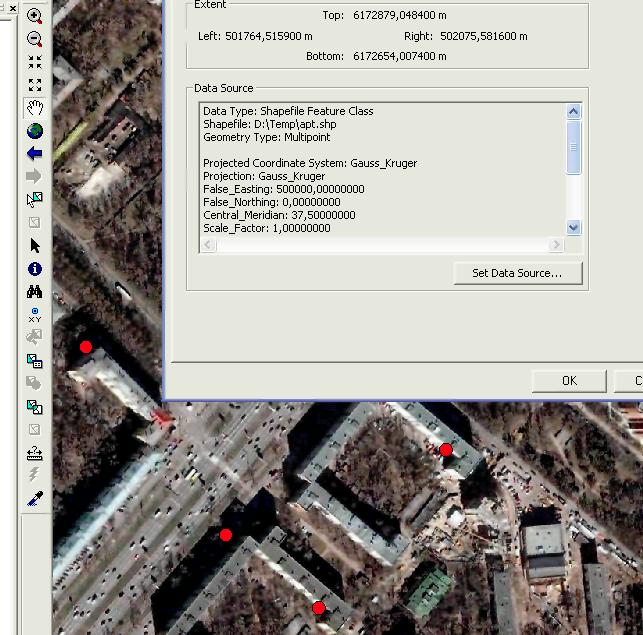643x635 pixels.
Task: Click the greyed Zoom To Selected Features icon
Action: click(x=34, y=337)
